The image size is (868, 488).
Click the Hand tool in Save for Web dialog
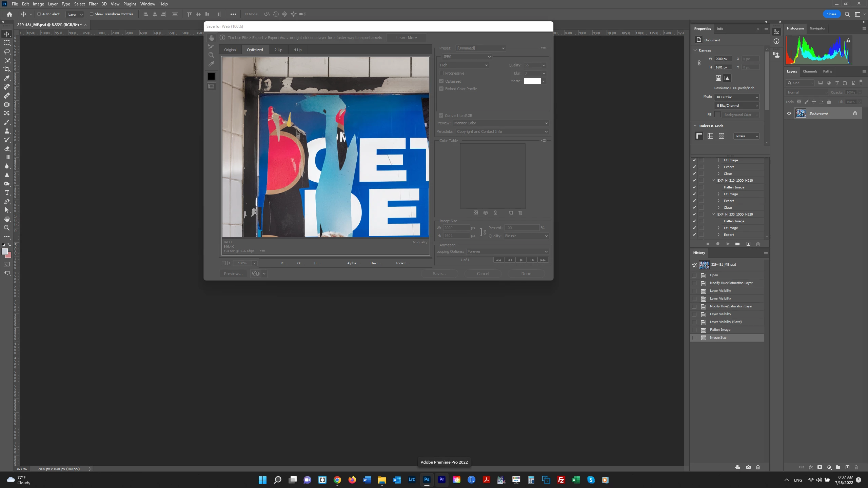pyautogui.click(x=211, y=38)
